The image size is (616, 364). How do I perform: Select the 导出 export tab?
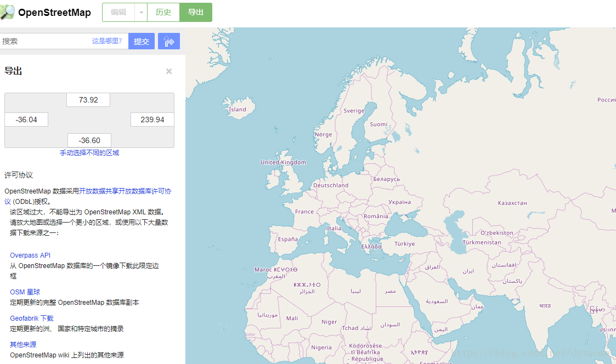coord(196,12)
